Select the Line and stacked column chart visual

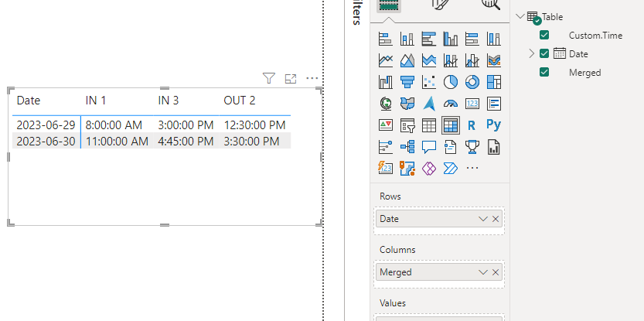click(451, 60)
